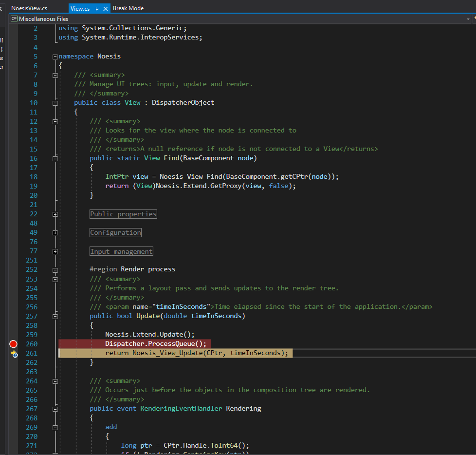The height and width of the screenshot is (455, 476).
Task: Collapse the summary comment at line 12
Action: [55, 122]
